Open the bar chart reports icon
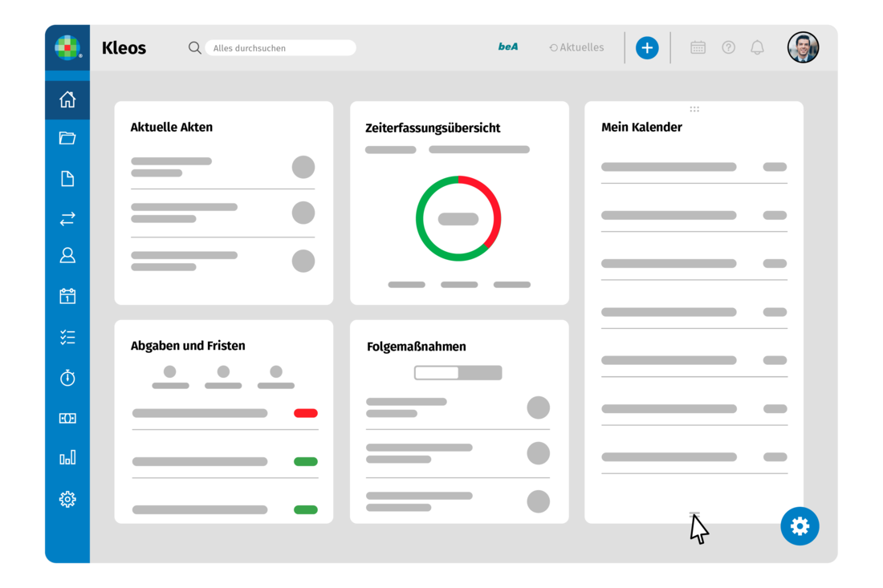The image size is (883, 588). tap(67, 457)
